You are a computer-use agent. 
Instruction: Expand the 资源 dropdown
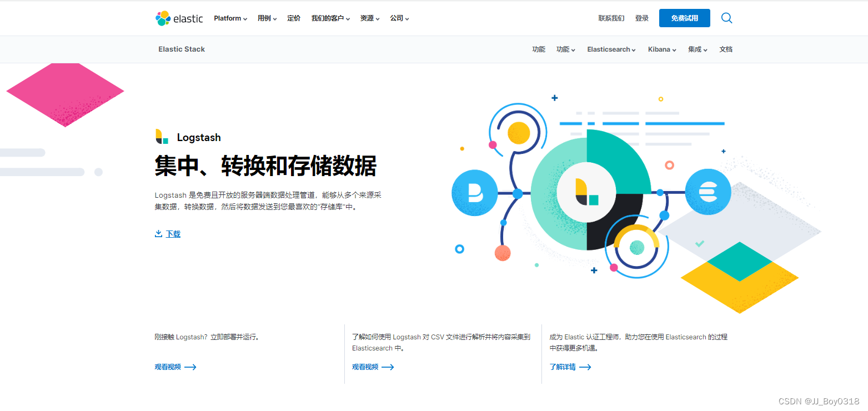coord(370,18)
